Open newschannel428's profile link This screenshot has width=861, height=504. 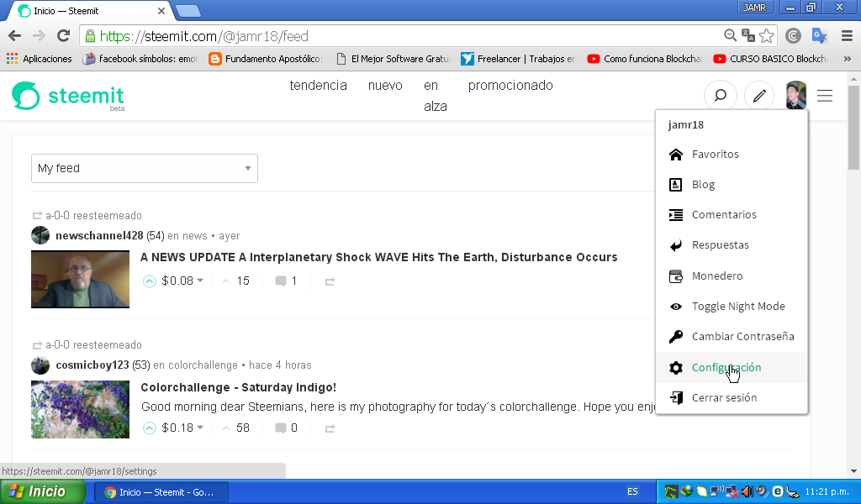point(99,236)
